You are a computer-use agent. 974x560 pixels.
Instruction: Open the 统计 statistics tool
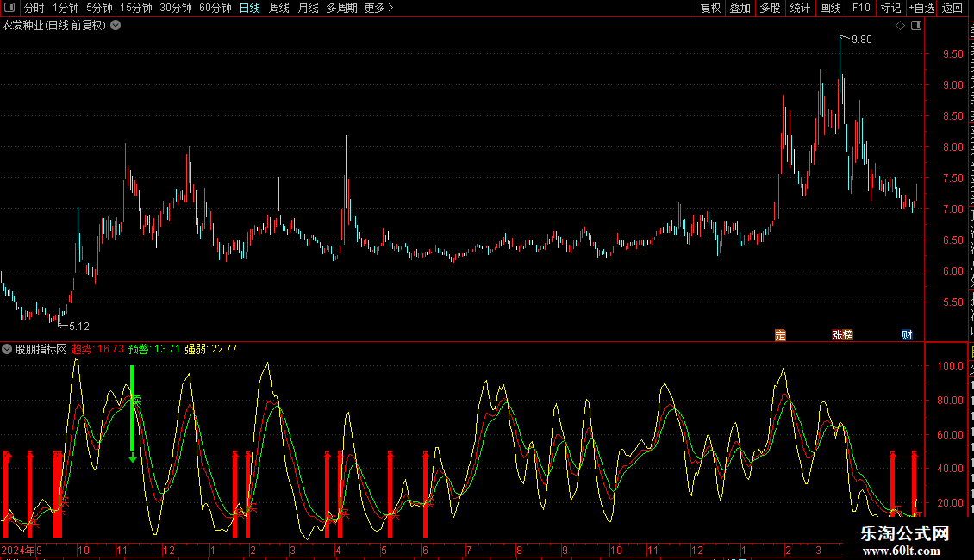click(x=799, y=8)
